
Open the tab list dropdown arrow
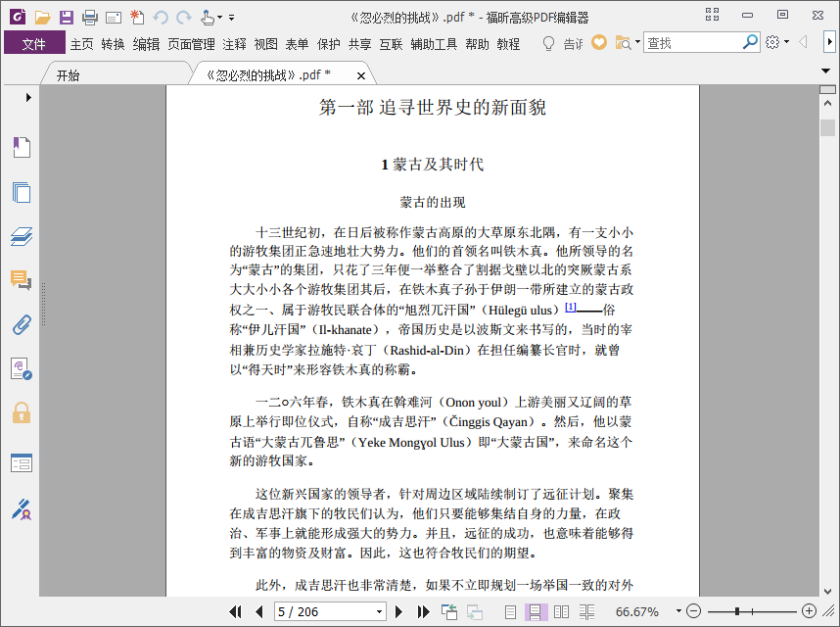825,71
